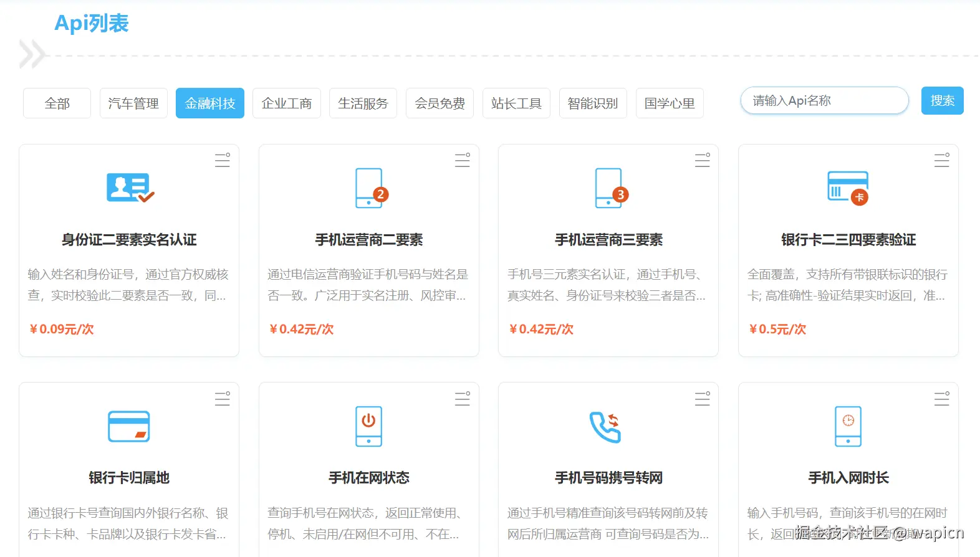This screenshot has width=980, height=557.
Task: Click the 手机入网时长 clock phone icon
Action: (x=848, y=426)
